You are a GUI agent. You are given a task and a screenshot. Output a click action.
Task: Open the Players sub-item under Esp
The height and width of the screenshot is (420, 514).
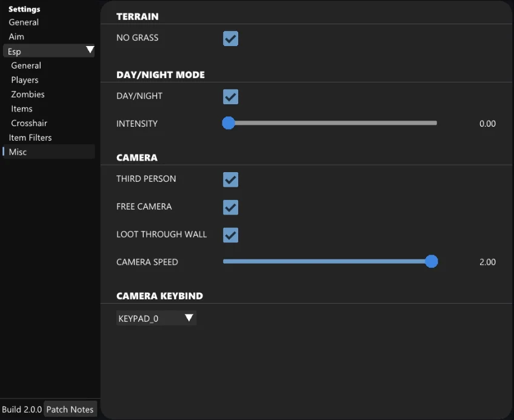(x=25, y=80)
